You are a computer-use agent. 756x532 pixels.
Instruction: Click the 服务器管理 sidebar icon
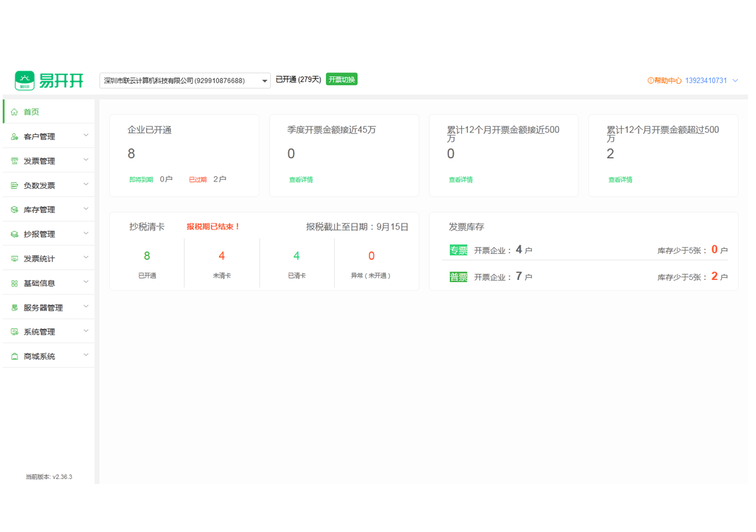tap(15, 308)
